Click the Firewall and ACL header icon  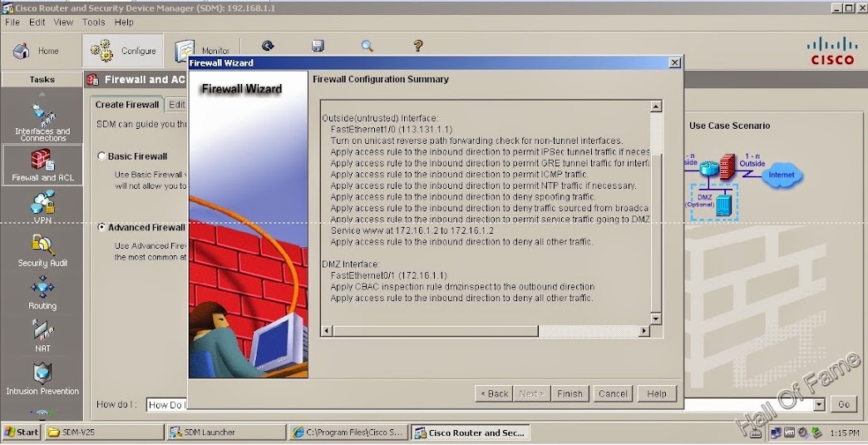click(93, 80)
